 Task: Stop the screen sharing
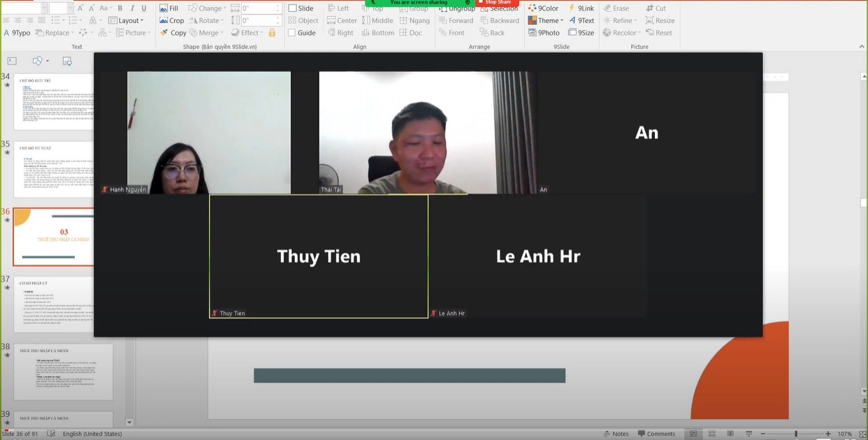coord(498,3)
